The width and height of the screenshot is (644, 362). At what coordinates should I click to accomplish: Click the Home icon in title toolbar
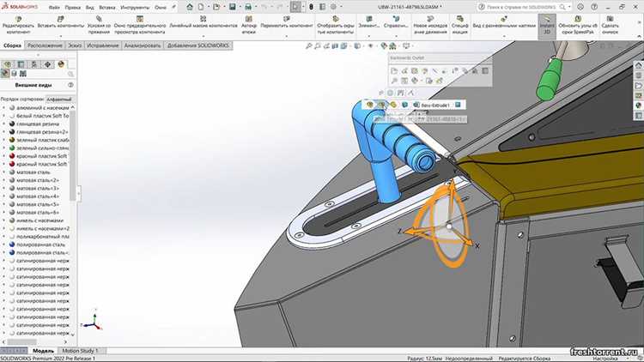coord(190,7)
